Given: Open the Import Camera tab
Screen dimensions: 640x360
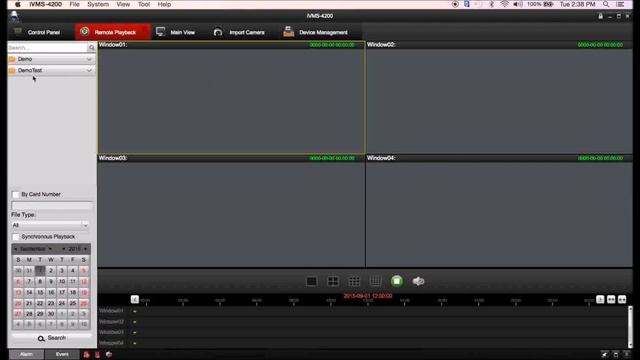Looking at the screenshot, I should 240,32.
